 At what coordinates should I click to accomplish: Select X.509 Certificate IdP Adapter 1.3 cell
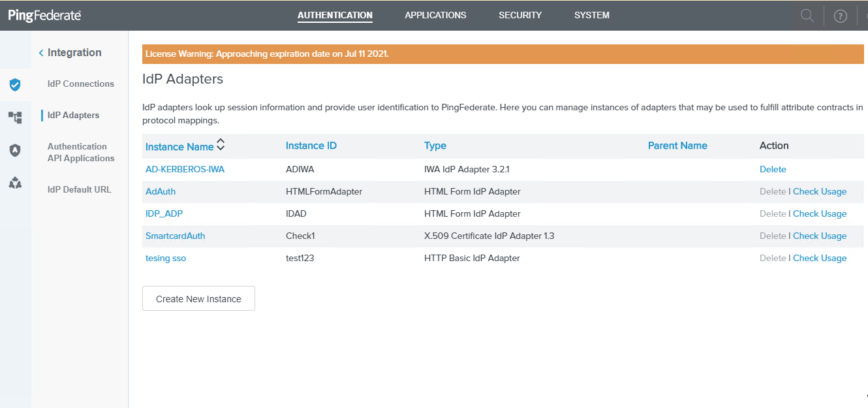[489, 236]
